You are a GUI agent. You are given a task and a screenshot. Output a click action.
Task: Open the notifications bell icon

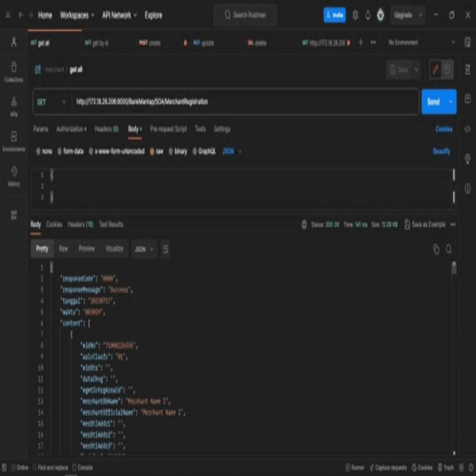point(368,15)
